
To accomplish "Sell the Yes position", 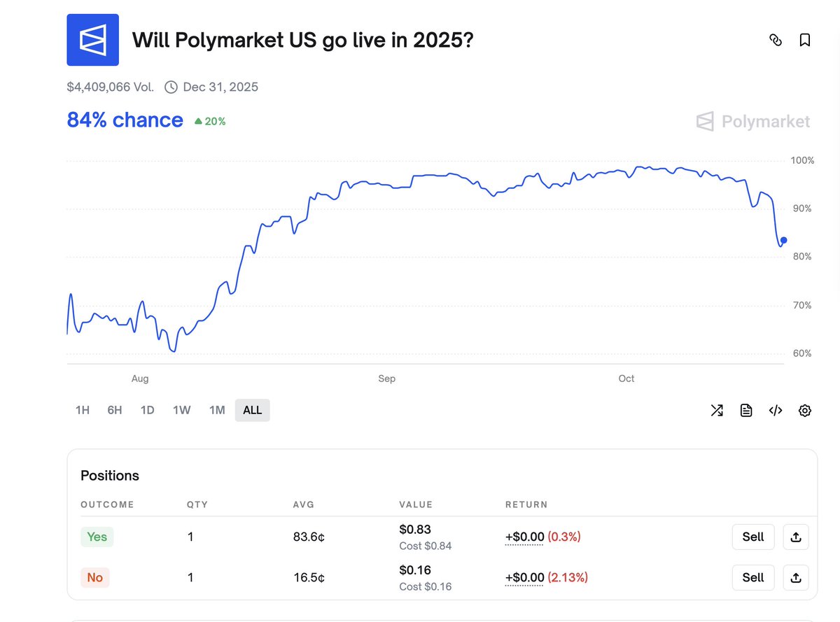I will 753,537.
